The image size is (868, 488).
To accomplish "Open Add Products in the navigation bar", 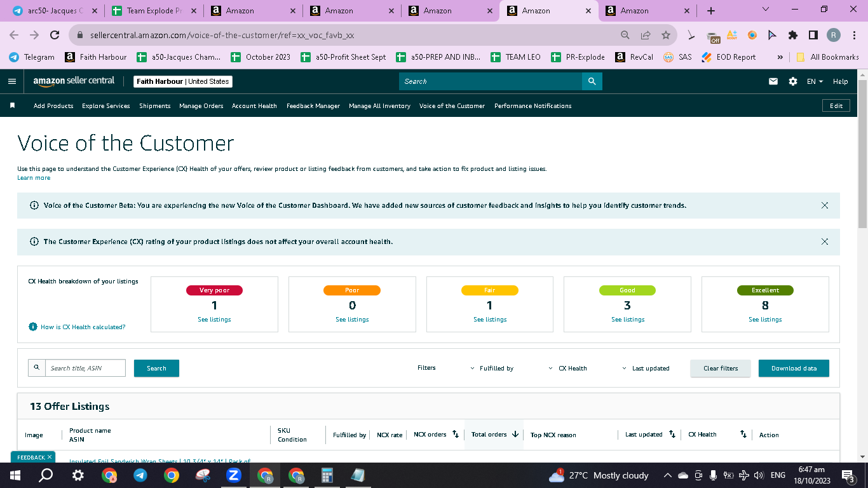I will (x=53, y=105).
